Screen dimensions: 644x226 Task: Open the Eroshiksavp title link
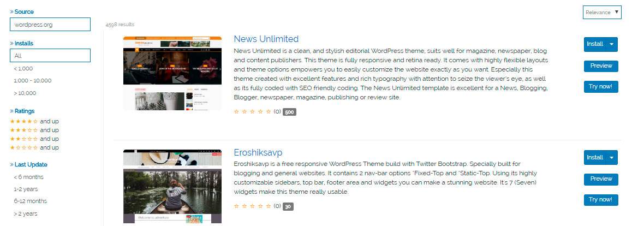[x=258, y=152]
